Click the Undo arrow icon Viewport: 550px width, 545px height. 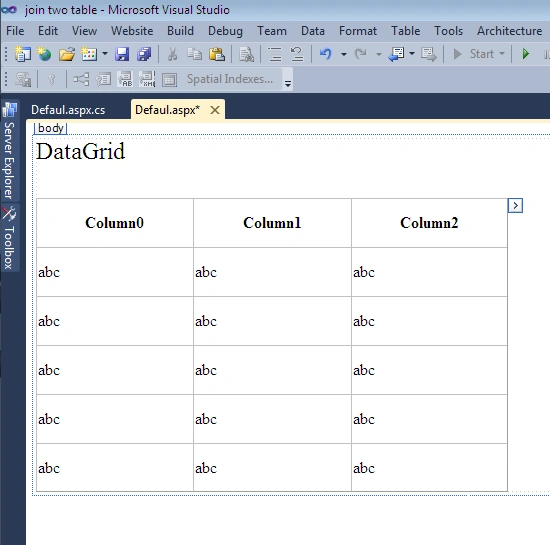pyautogui.click(x=326, y=54)
